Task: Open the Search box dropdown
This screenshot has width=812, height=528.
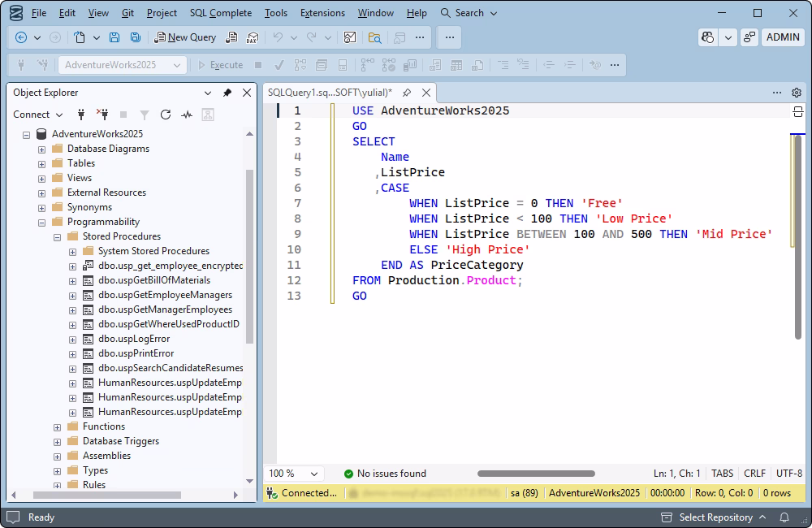Action: 494,13
